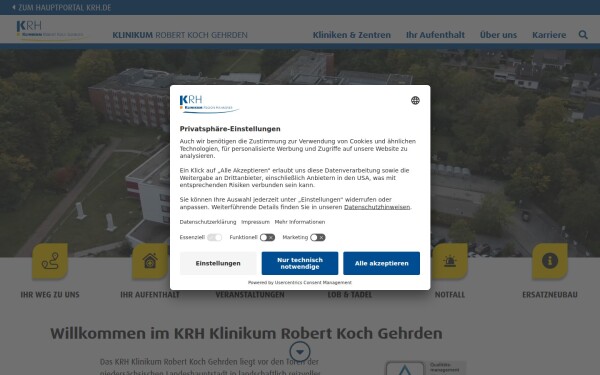Click 'Willkommen im KRH Klinikum Robert Koch Gehrden' heading
The height and width of the screenshot is (375, 600).
pos(246,333)
